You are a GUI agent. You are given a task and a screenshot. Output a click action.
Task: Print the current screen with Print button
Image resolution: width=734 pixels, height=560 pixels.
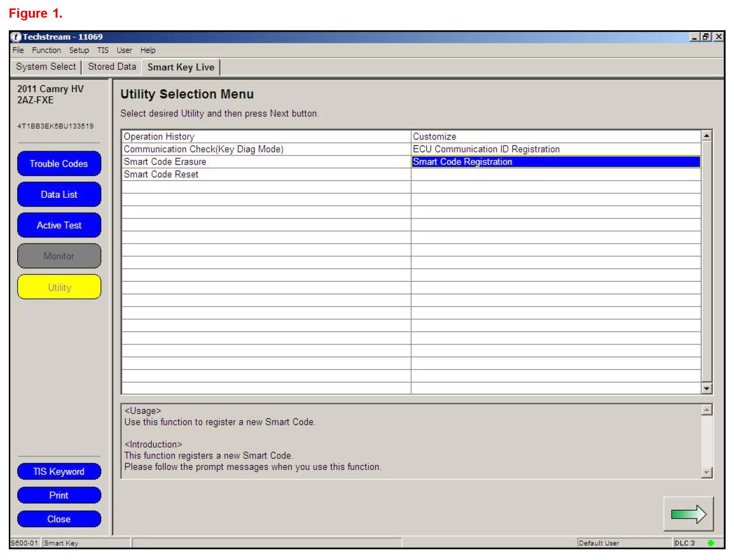[x=59, y=495]
